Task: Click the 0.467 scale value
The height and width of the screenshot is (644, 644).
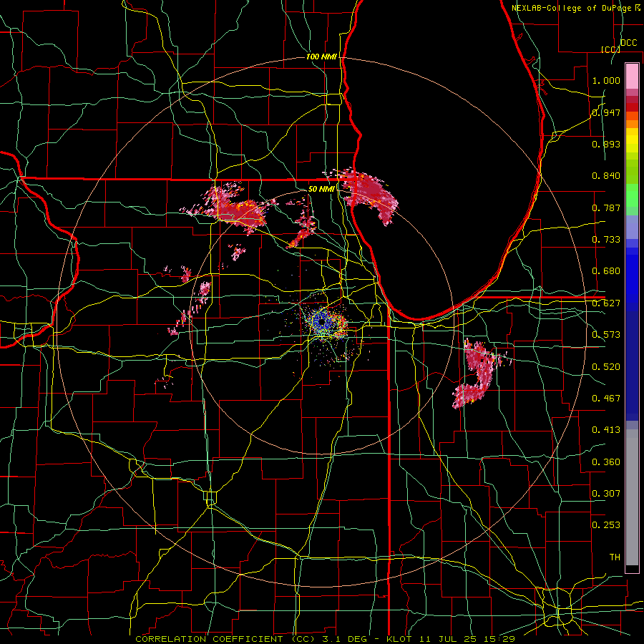Action: click(x=606, y=398)
